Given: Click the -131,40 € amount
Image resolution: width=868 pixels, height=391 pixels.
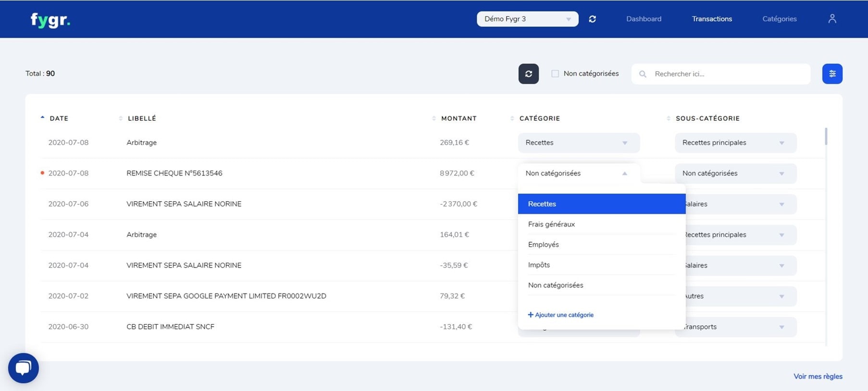Looking at the screenshot, I should pos(456,327).
